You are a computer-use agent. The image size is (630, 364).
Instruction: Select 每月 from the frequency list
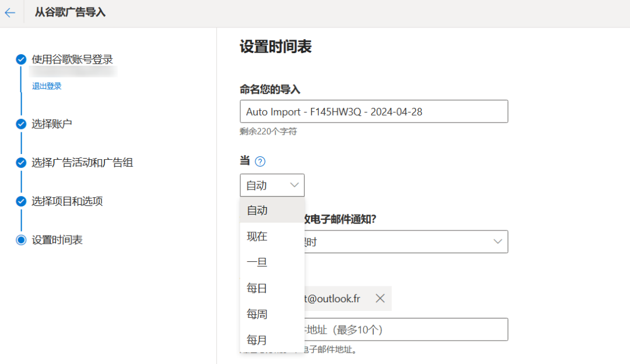tap(257, 340)
